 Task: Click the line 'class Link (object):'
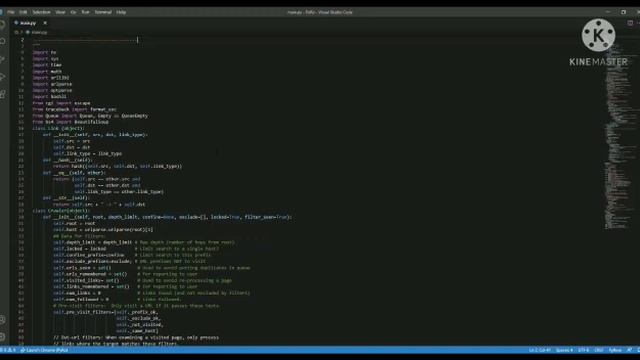coord(58,128)
